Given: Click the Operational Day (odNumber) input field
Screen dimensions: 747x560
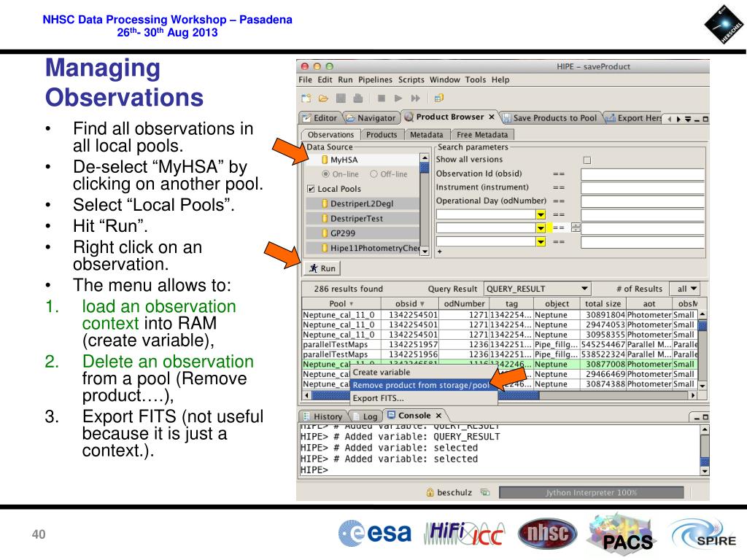Looking at the screenshot, I should [x=642, y=201].
